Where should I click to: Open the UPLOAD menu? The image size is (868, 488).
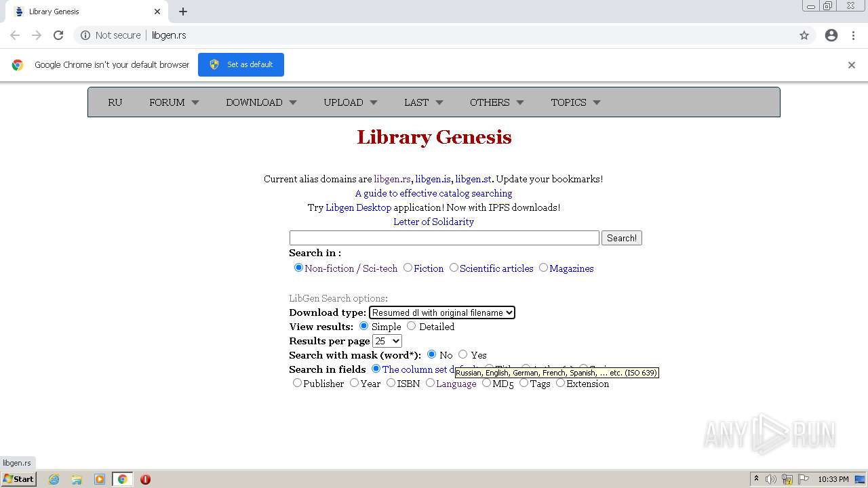tap(350, 102)
